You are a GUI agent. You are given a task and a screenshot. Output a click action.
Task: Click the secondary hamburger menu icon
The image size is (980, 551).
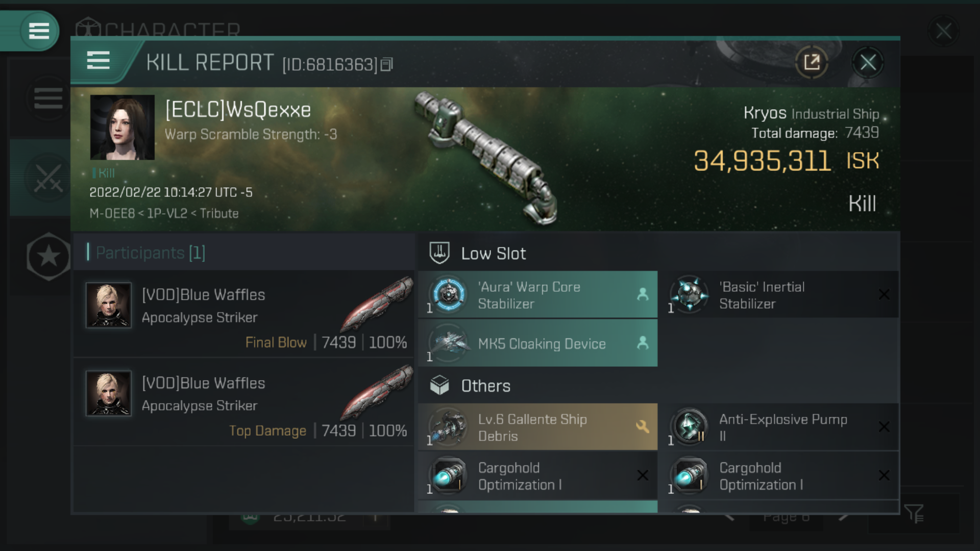tap(99, 61)
